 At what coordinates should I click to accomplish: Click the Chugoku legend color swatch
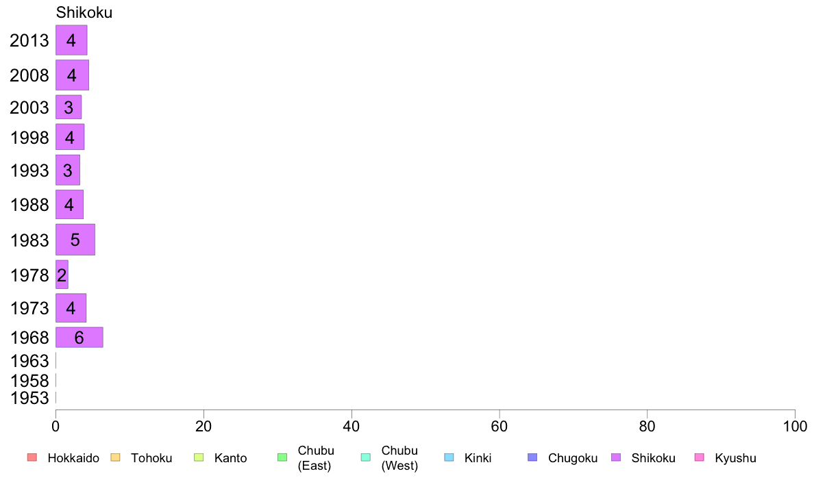pyautogui.click(x=532, y=457)
